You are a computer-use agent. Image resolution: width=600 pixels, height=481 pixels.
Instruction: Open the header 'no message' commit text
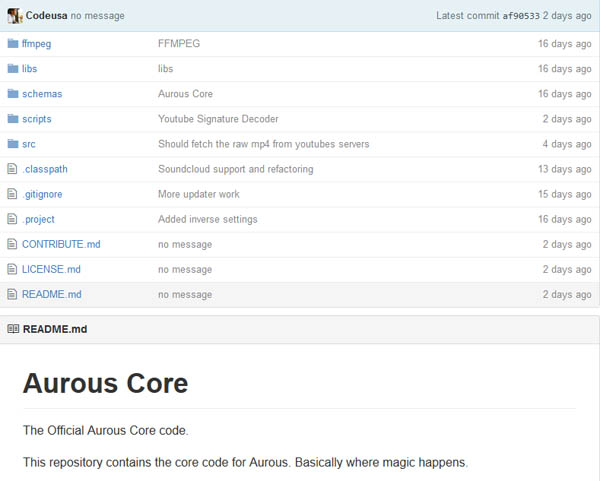click(x=98, y=16)
